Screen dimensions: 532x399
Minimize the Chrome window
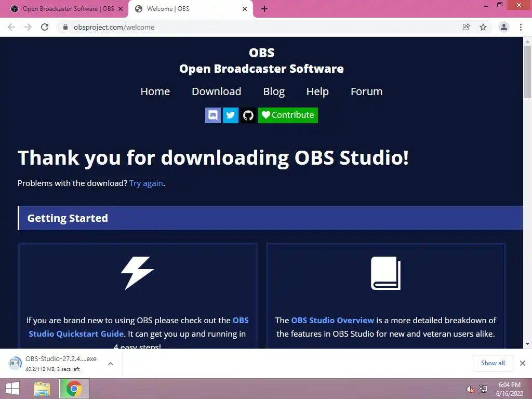486,5
